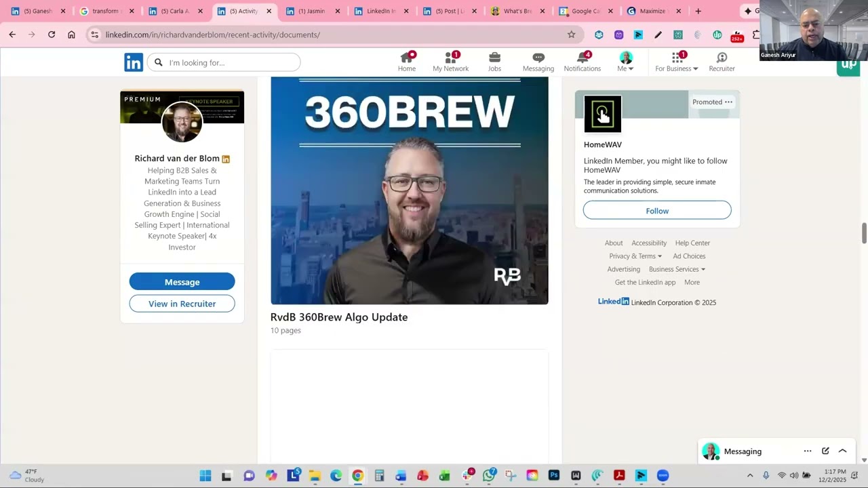This screenshot has height=488, width=868.
Task: Click the Message button
Action: [x=182, y=282]
